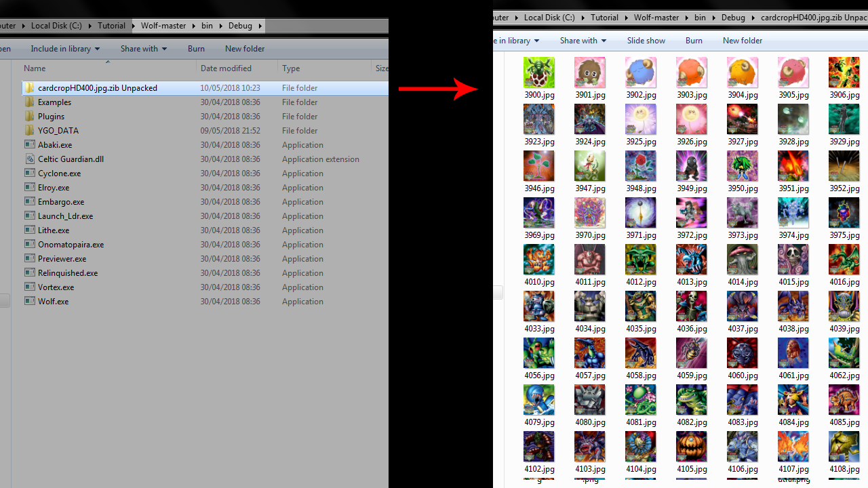868x488 pixels.
Task: Go to Wolf-master in the right address bar
Action: [x=656, y=18]
